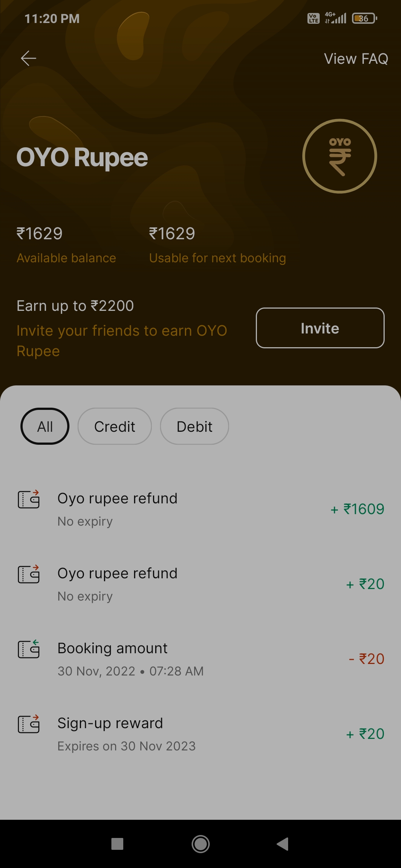401x868 pixels.
Task: Open View FAQ
Action: [x=356, y=59]
